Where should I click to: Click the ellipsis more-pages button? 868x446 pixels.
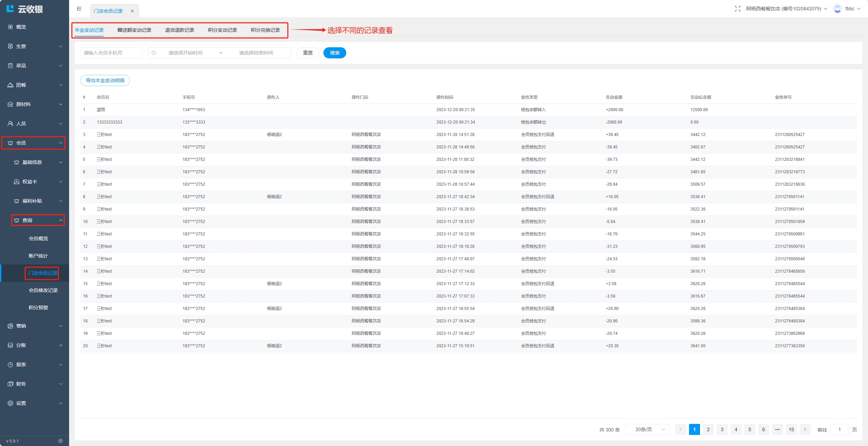pos(777,429)
